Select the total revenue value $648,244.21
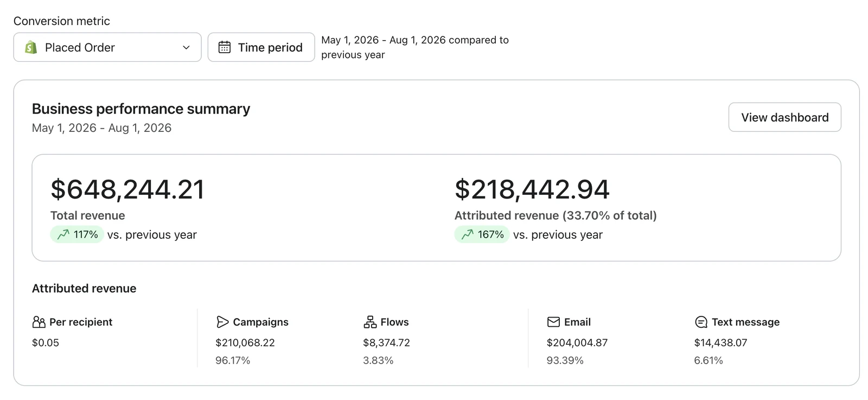The height and width of the screenshot is (400, 868). 127,189
